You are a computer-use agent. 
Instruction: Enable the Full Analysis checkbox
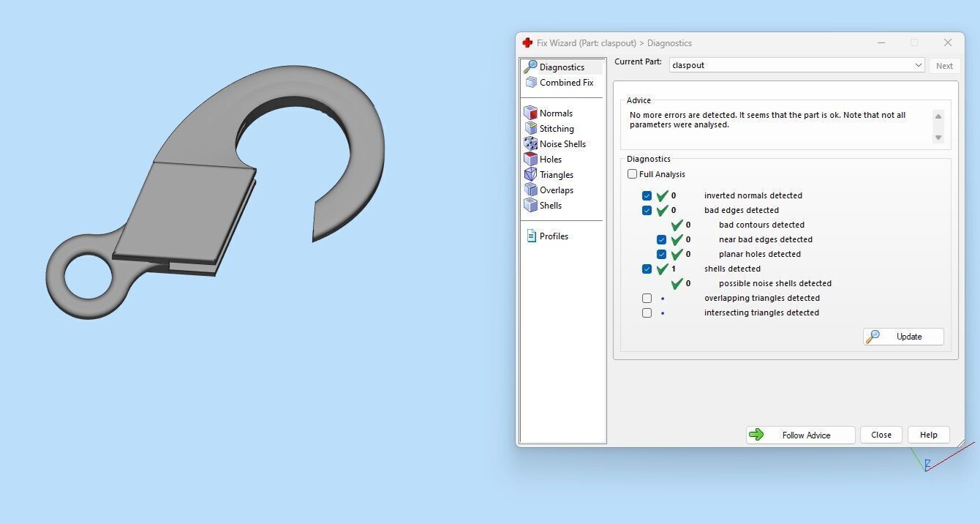(632, 174)
